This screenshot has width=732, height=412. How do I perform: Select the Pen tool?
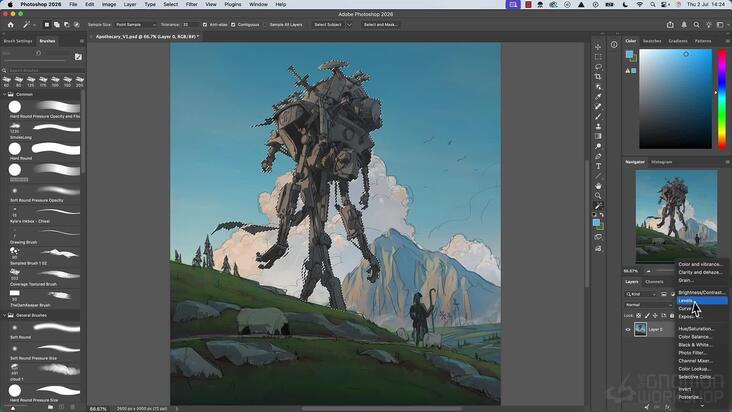click(598, 156)
